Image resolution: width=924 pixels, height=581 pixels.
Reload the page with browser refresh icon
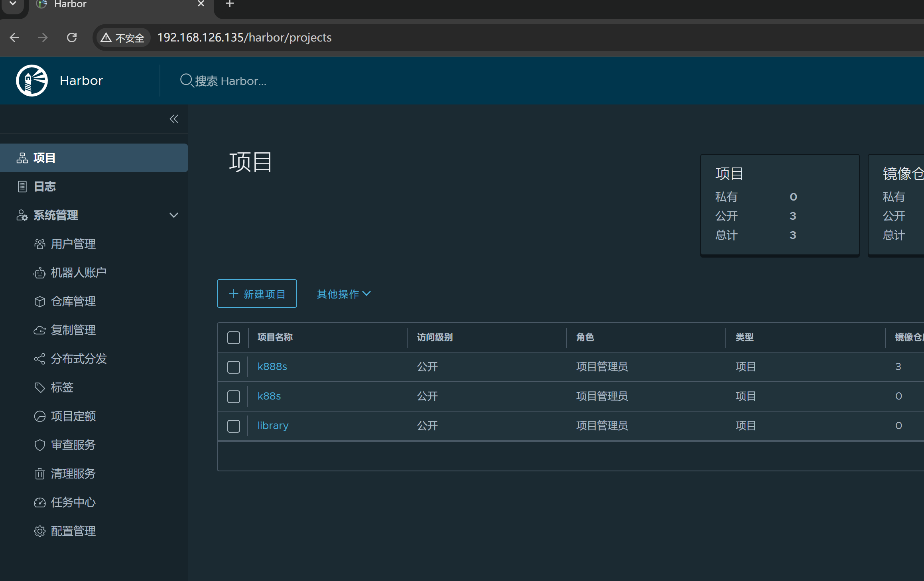(x=72, y=37)
